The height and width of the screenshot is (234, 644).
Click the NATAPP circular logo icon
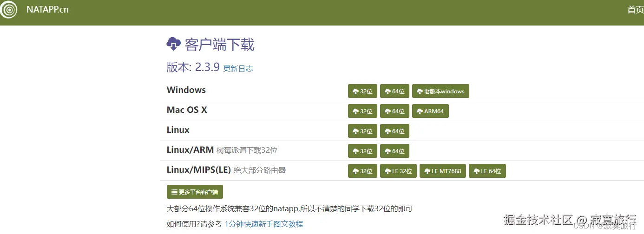(x=8, y=9)
